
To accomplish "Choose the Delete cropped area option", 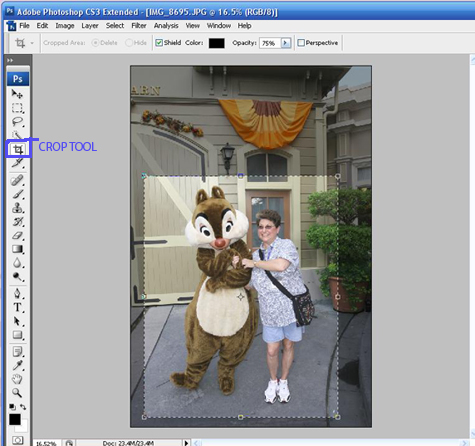I will coord(95,43).
